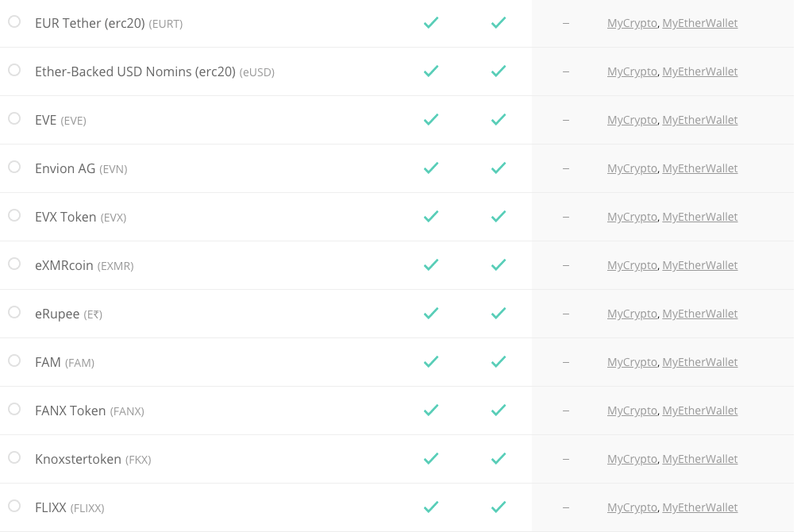Screen dimensions: 797x532
Task: Click the second green checkmark for eRupee
Action: 499,314
